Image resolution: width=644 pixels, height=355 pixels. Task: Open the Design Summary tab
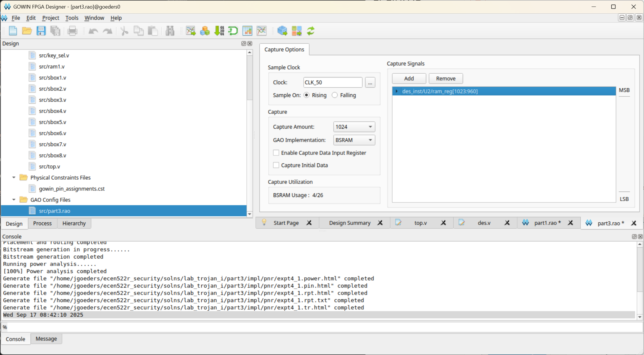350,223
